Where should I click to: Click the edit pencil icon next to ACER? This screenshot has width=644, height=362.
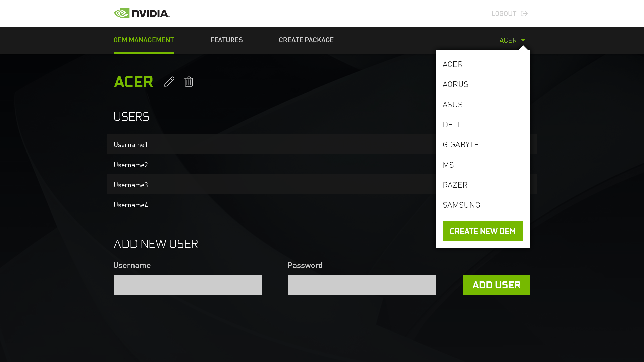tap(169, 82)
